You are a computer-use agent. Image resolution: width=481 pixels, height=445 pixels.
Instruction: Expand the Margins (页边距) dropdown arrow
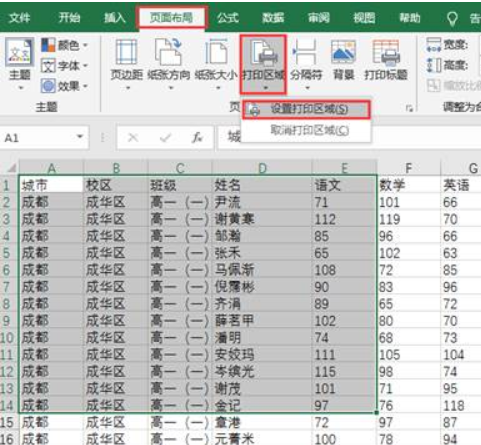128,88
